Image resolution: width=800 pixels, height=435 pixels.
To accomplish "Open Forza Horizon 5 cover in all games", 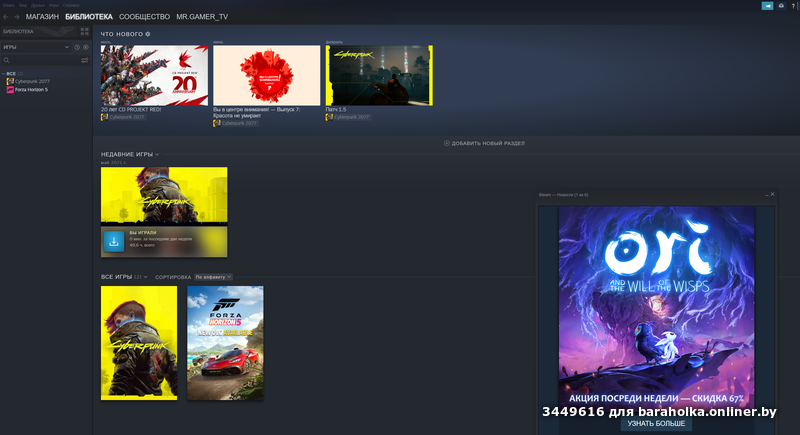I will pos(226,343).
